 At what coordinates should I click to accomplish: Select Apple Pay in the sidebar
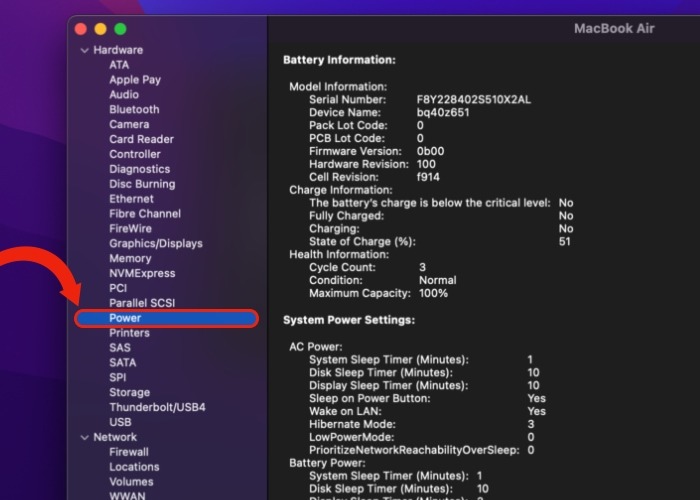(135, 80)
